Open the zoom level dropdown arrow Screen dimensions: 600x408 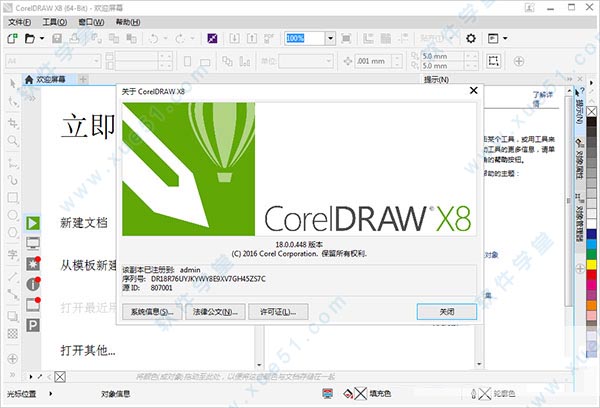(x=331, y=38)
